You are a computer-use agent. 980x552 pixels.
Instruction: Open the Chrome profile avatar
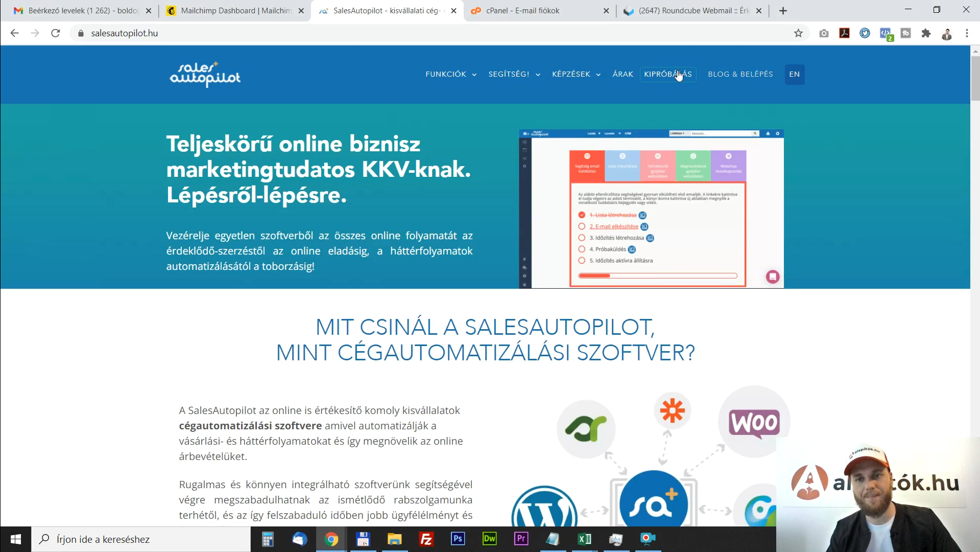pyautogui.click(x=947, y=34)
